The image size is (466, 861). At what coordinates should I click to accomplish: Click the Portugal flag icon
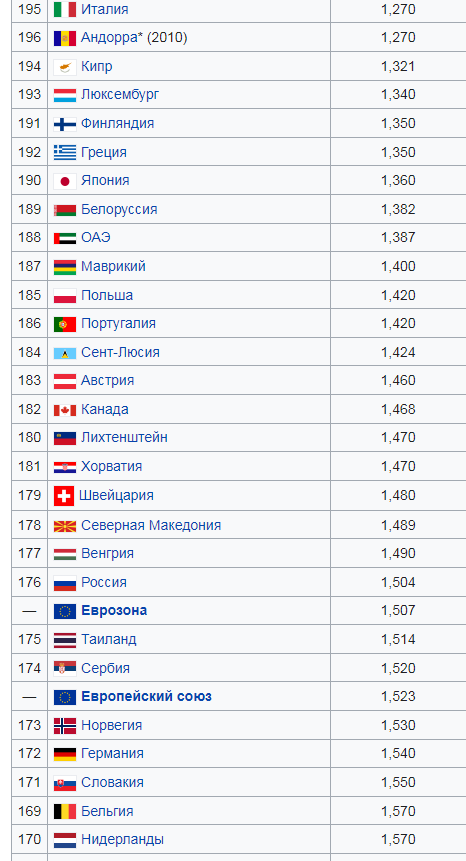tap(65, 325)
